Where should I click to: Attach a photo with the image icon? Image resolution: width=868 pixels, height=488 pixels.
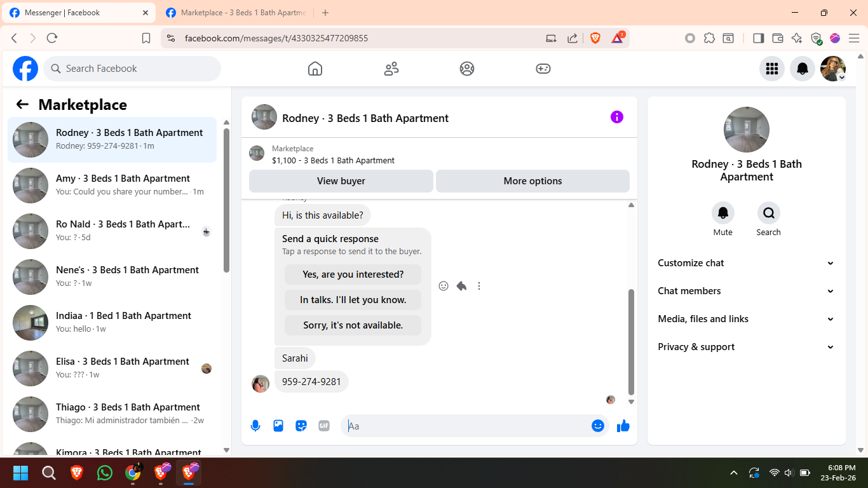click(278, 426)
